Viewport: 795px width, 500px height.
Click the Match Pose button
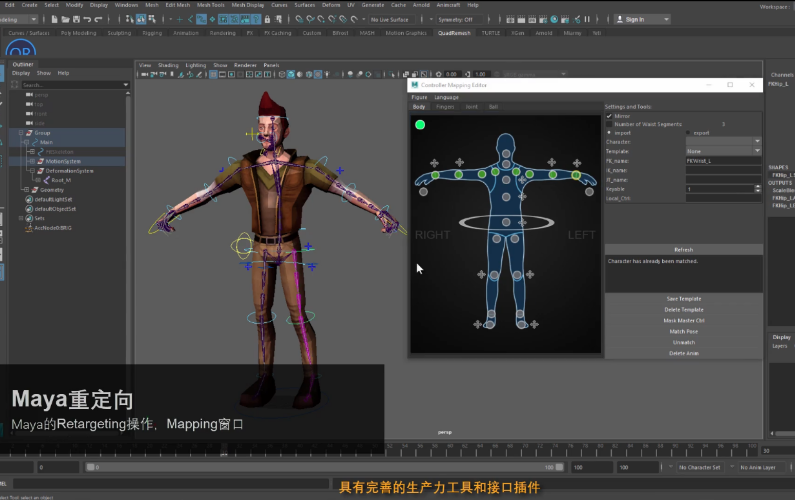tap(683, 331)
